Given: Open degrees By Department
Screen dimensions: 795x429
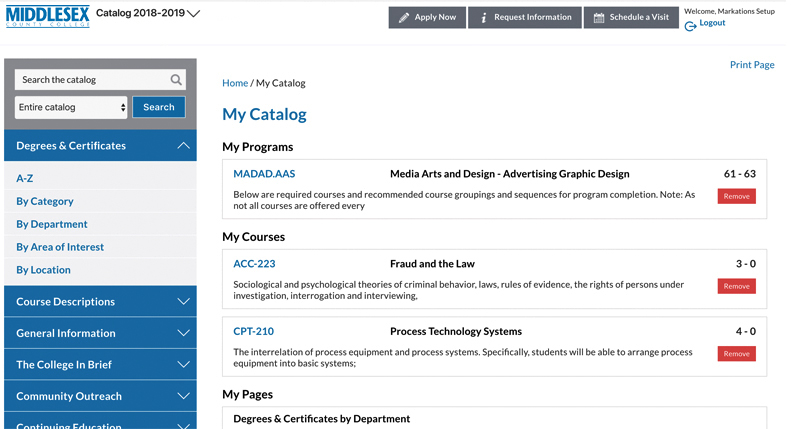Looking at the screenshot, I should pyautogui.click(x=52, y=224).
